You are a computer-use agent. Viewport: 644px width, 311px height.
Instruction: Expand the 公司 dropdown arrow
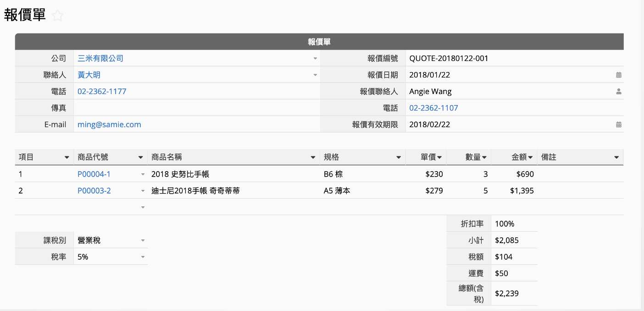click(315, 59)
